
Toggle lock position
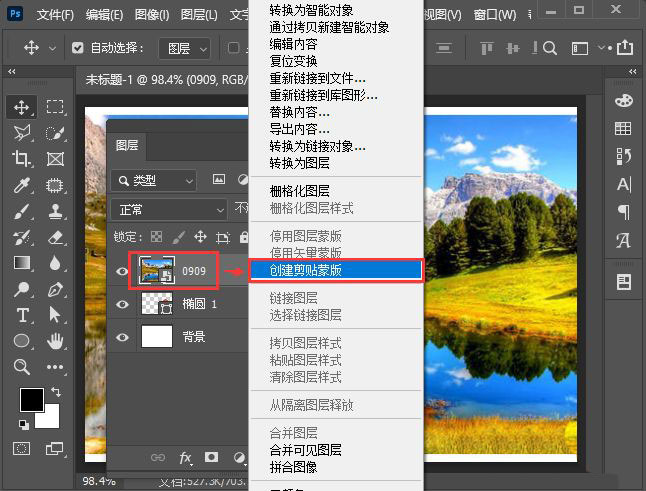click(201, 237)
